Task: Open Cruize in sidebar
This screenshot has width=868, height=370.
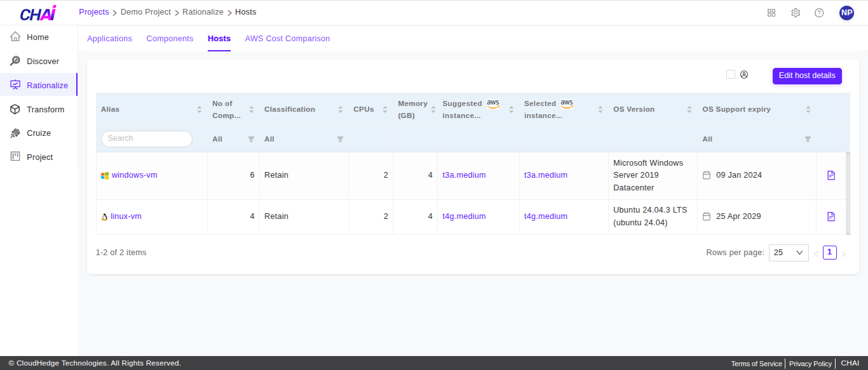Action: coord(39,133)
